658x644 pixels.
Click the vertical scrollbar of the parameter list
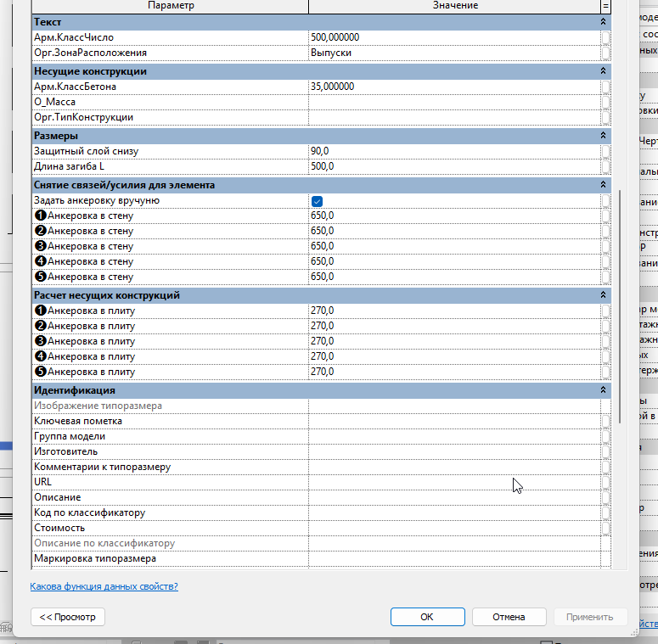click(620, 307)
